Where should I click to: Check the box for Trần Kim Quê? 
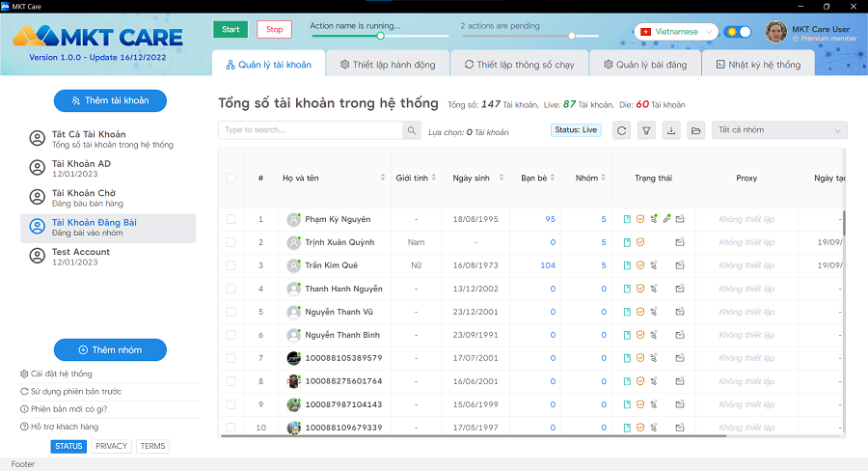pyautogui.click(x=231, y=265)
